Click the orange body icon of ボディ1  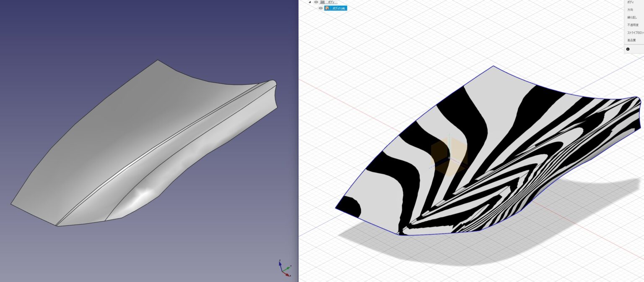click(327, 8)
